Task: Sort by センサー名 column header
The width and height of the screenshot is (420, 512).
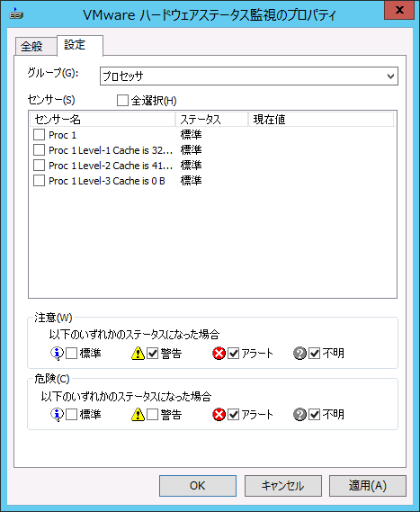Action: tap(103, 120)
